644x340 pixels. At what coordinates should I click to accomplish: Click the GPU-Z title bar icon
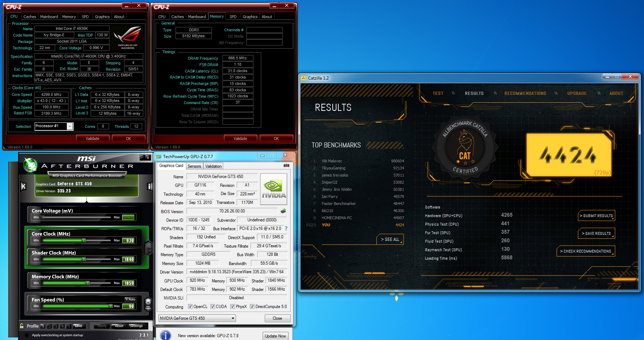point(159,156)
